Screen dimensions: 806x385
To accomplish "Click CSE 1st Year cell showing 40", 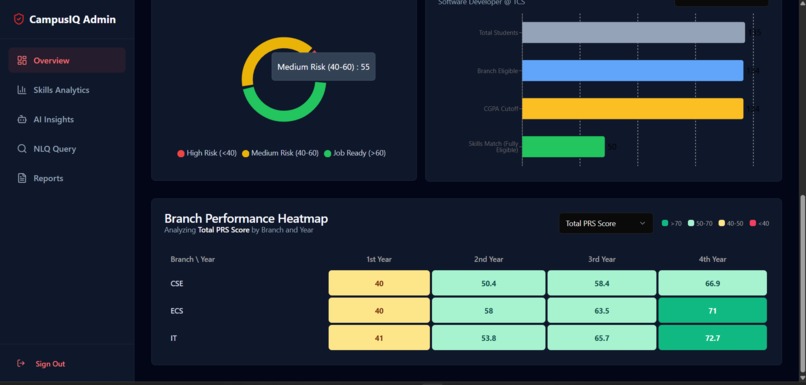I will pos(379,283).
